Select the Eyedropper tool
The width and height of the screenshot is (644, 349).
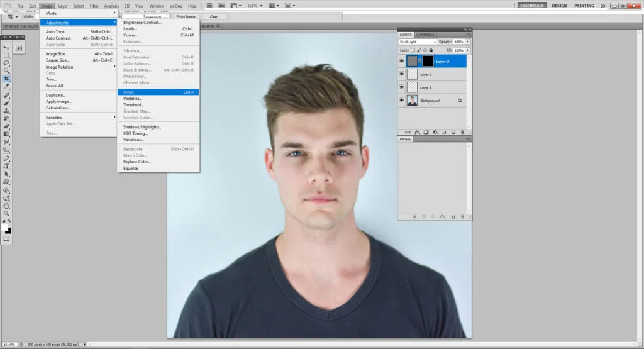[6, 87]
